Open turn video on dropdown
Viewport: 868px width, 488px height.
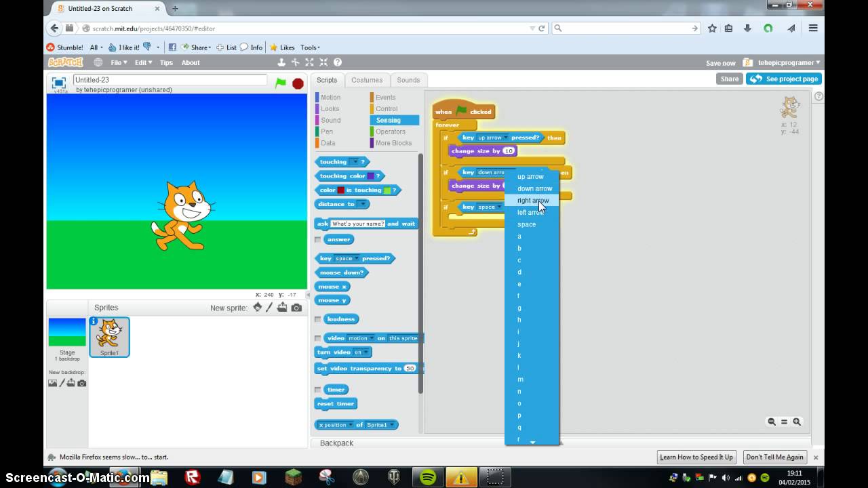(367, 352)
